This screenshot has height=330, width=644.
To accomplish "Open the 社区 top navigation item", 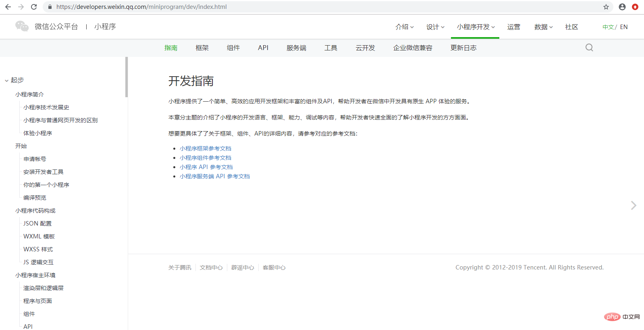I will (571, 27).
